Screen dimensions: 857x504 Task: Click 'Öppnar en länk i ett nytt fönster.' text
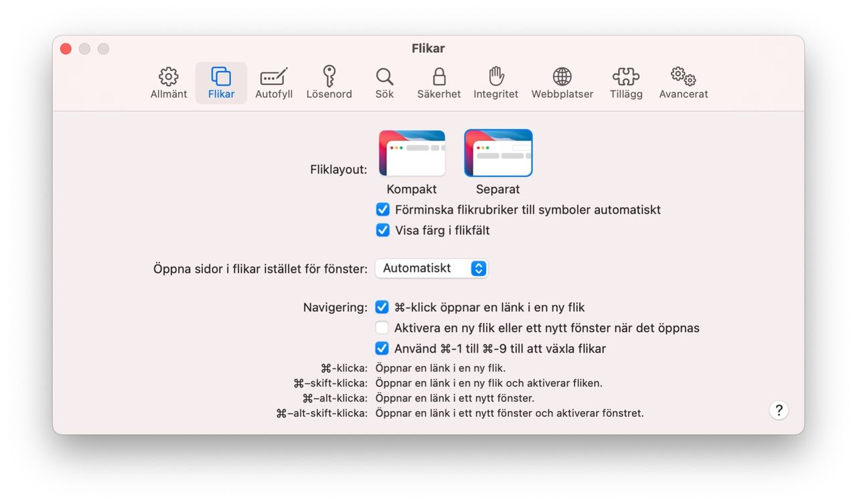tap(455, 398)
